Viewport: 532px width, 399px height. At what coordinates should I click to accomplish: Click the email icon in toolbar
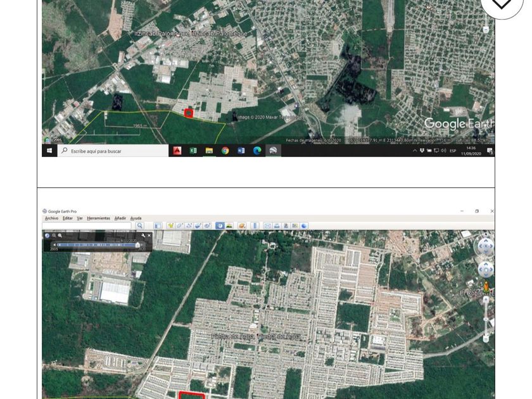coord(268,225)
